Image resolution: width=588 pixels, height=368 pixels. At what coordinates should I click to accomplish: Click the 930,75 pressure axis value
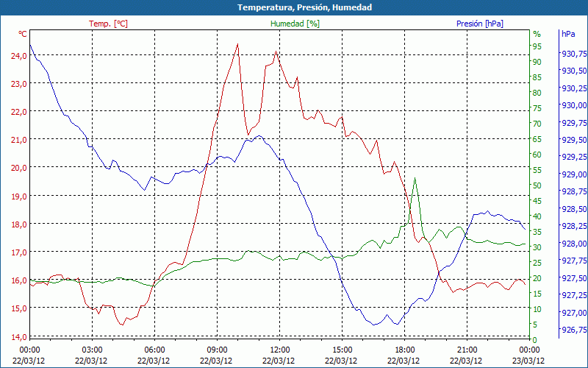point(574,54)
